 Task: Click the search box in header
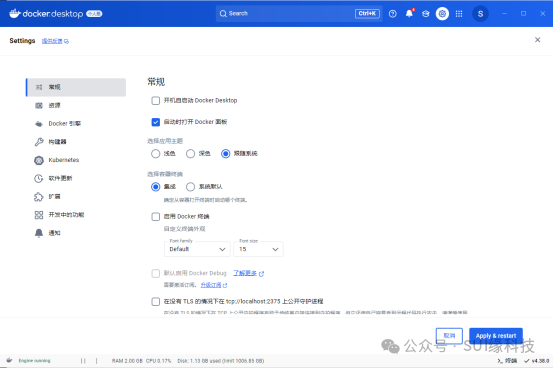tap(299, 13)
